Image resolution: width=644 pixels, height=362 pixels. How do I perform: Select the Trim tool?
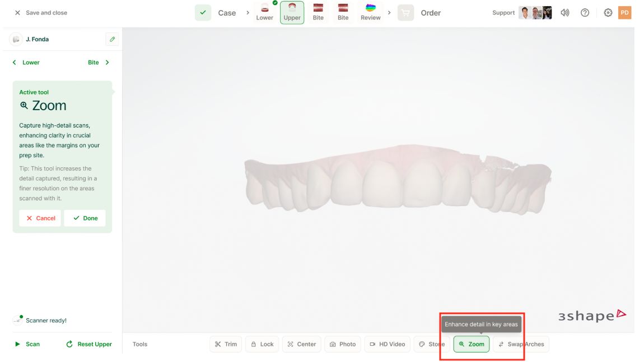click(226, 344)
